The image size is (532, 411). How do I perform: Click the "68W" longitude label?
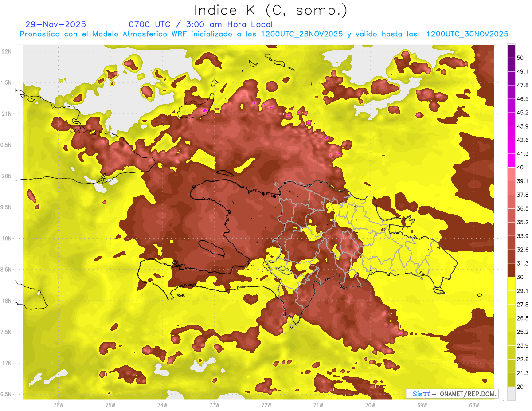point(473,405)
